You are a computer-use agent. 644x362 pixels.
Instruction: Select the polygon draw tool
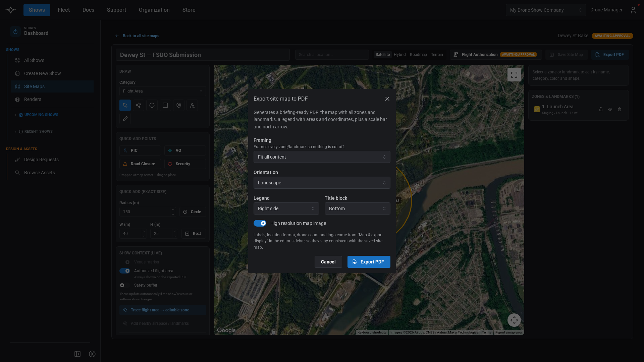tap(139, 105)
